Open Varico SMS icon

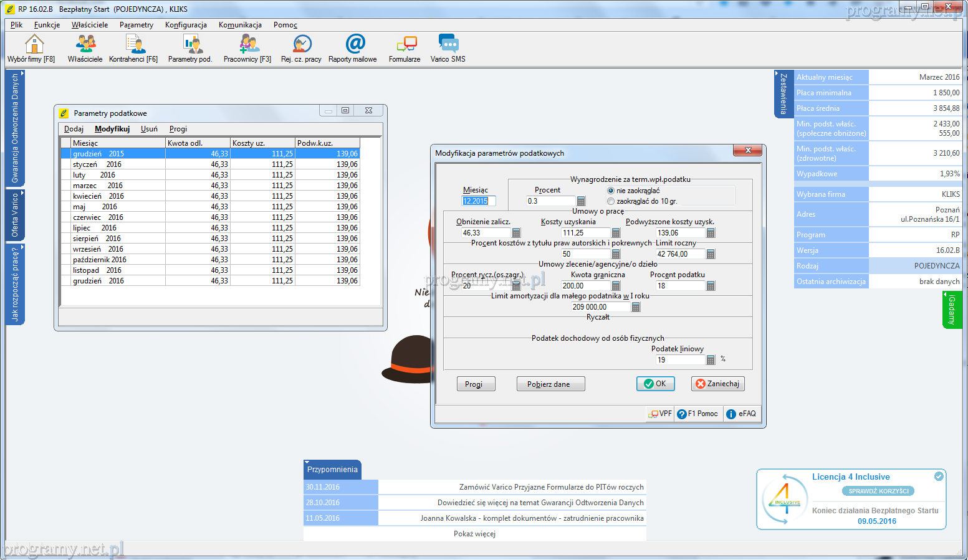448,44
